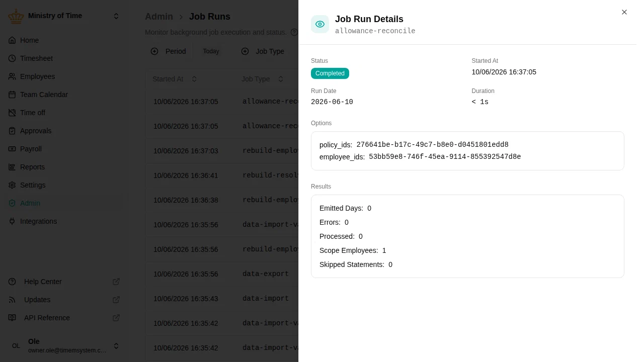
Task: Click the eye icon beside Job Run Details
Action: [x=320, y=24]
